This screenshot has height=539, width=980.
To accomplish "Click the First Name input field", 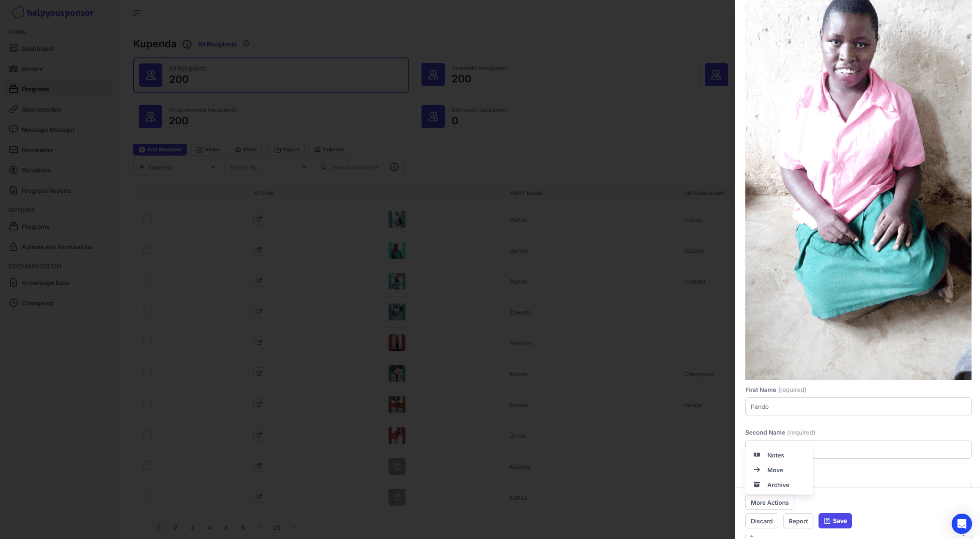I will point(858,407).
